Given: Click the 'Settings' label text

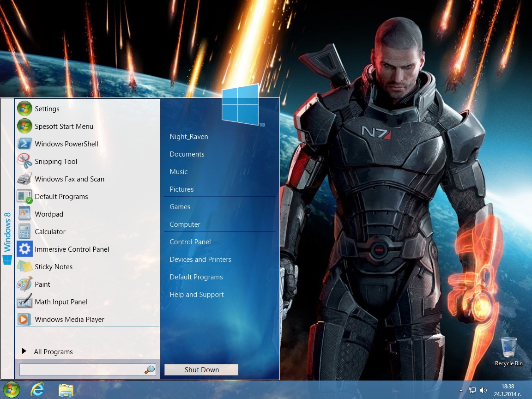Looking at the screenshot, I should [47, 109].
